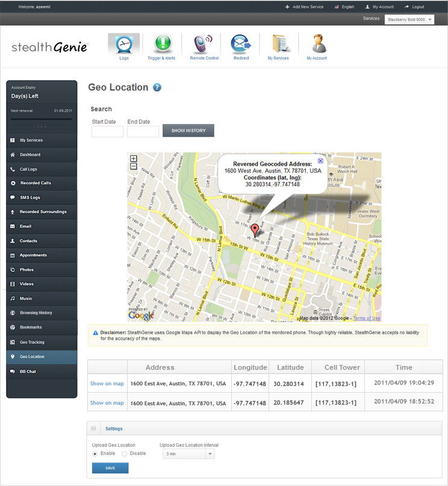Image resolution: width=448 pixels, height=486 pixels.
Task: Click the End Date input field
Action: 143,131
